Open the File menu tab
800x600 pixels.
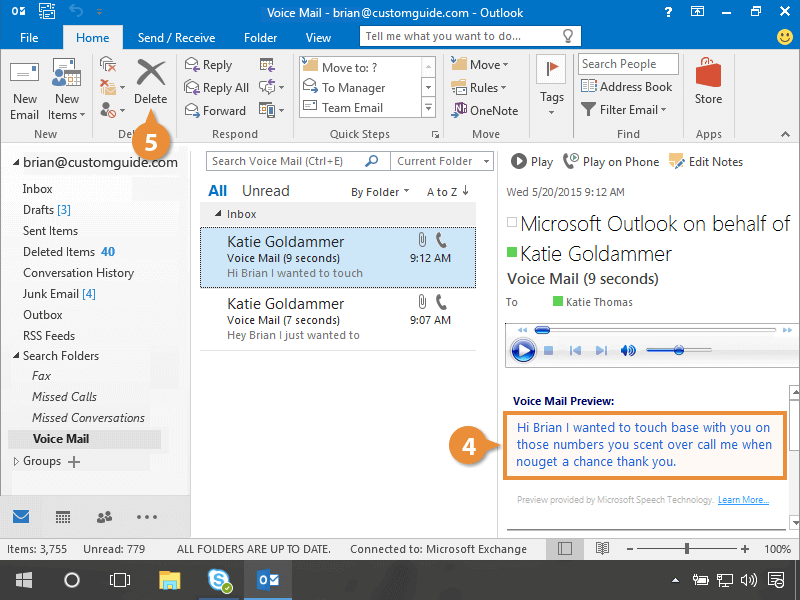point(29,38)
